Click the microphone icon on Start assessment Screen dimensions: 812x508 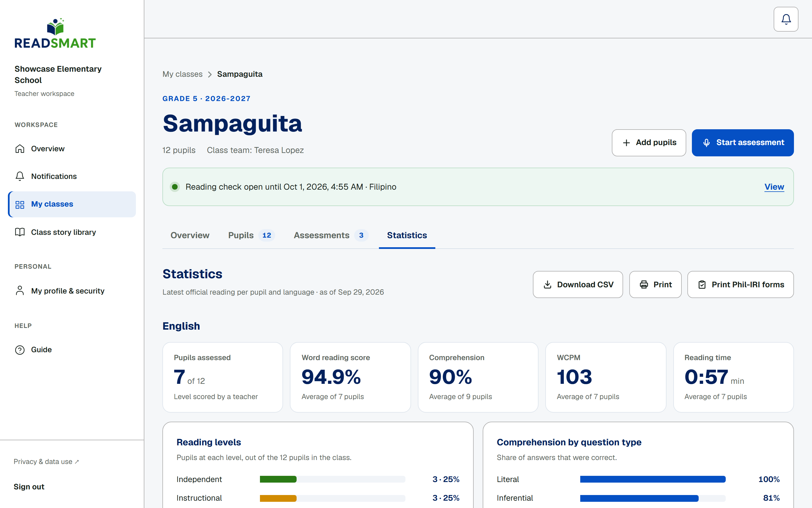coord(706,143)
